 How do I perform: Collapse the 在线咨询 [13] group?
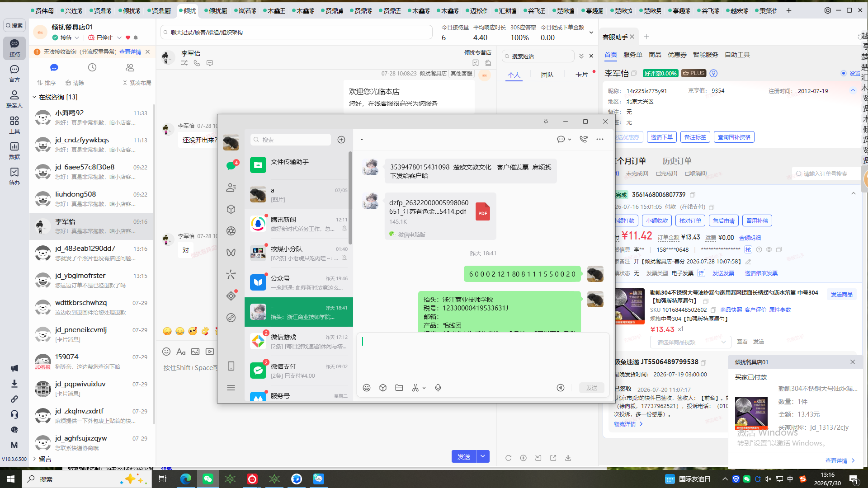[34, 97]
